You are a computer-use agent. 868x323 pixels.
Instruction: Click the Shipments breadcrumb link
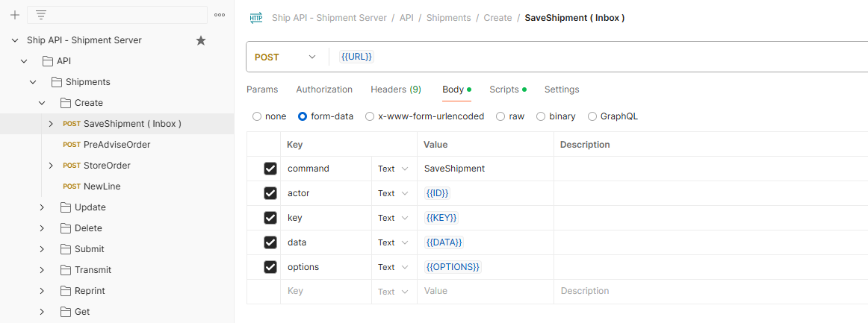point(448,18)
